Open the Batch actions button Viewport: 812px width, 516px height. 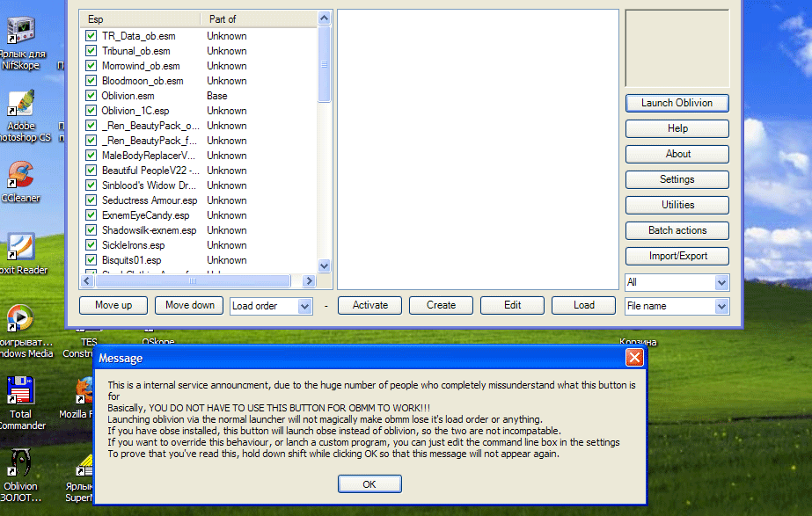677,230
